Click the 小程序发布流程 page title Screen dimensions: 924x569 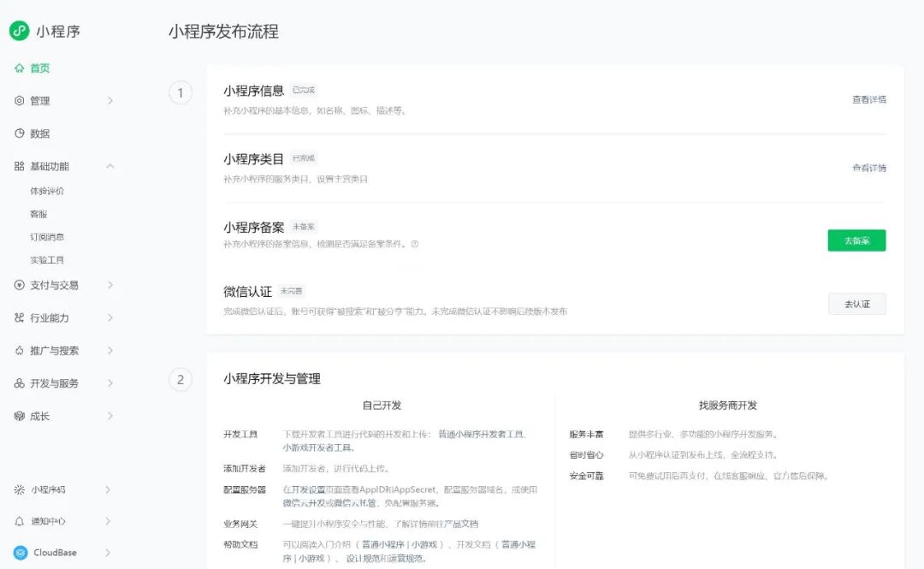224,32
